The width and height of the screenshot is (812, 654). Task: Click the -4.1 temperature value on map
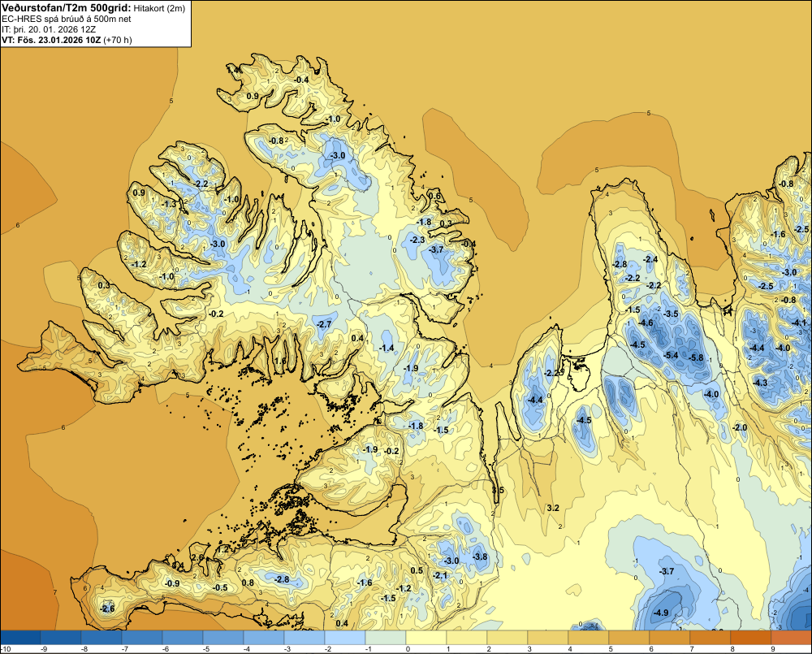tap(799, 323)
